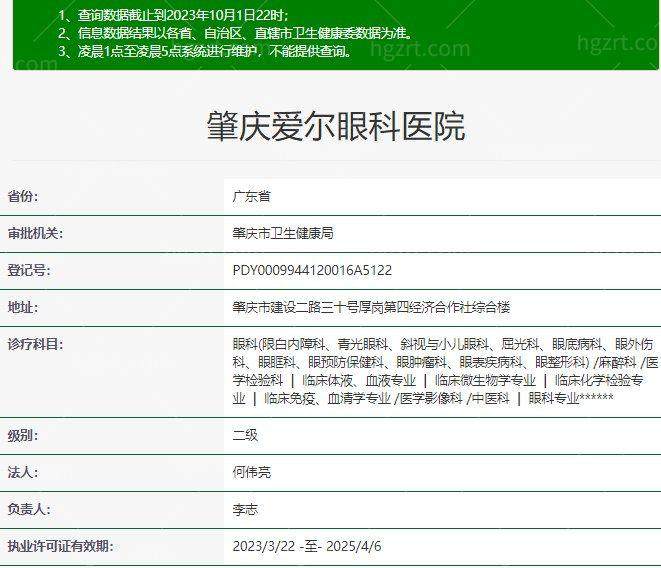The height and width of the screenshot is (568, 661).
Task: Click the address starting with 肇庆市建设二路三十号
Action: (371, 307)
